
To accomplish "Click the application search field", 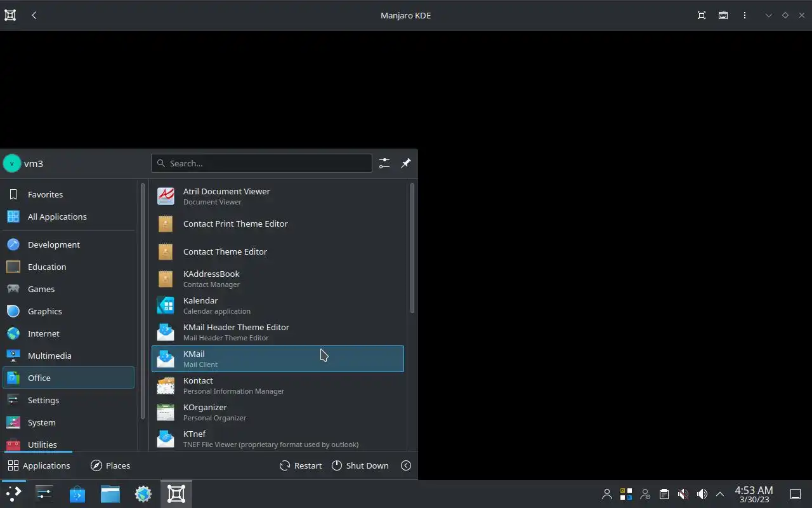I will [261, 163].
